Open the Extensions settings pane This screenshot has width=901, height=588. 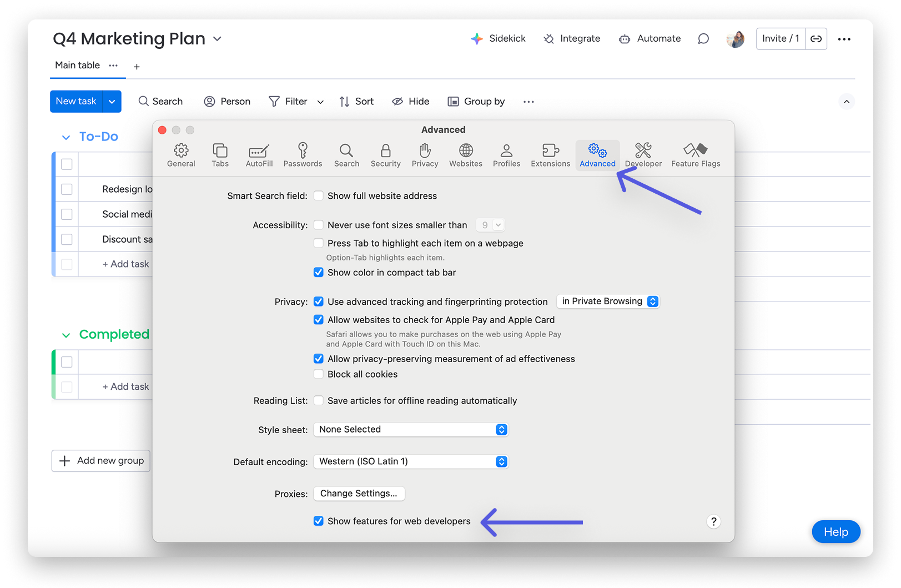point(550,154)
